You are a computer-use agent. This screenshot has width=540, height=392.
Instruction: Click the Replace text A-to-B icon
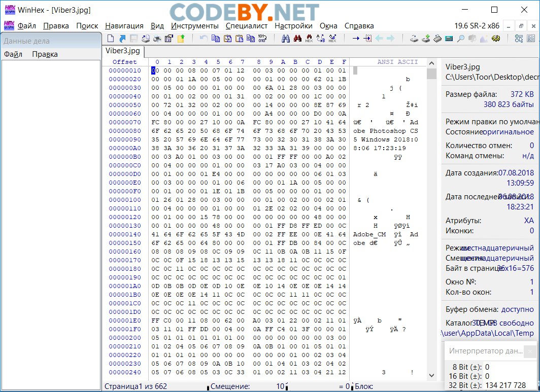point(321,38)
